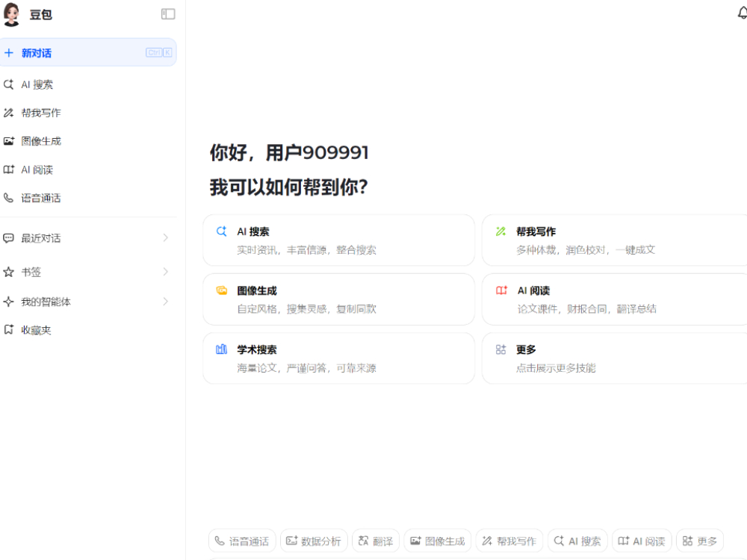
Task: Click 点击展示更多技能 description
Action: click(x=556, y=368)
